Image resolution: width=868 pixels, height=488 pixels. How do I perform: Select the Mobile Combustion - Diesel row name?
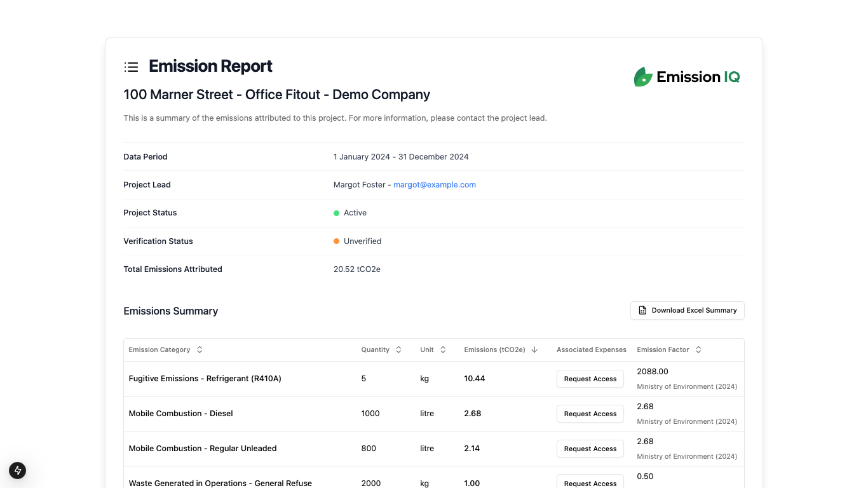tap(180, 414)
